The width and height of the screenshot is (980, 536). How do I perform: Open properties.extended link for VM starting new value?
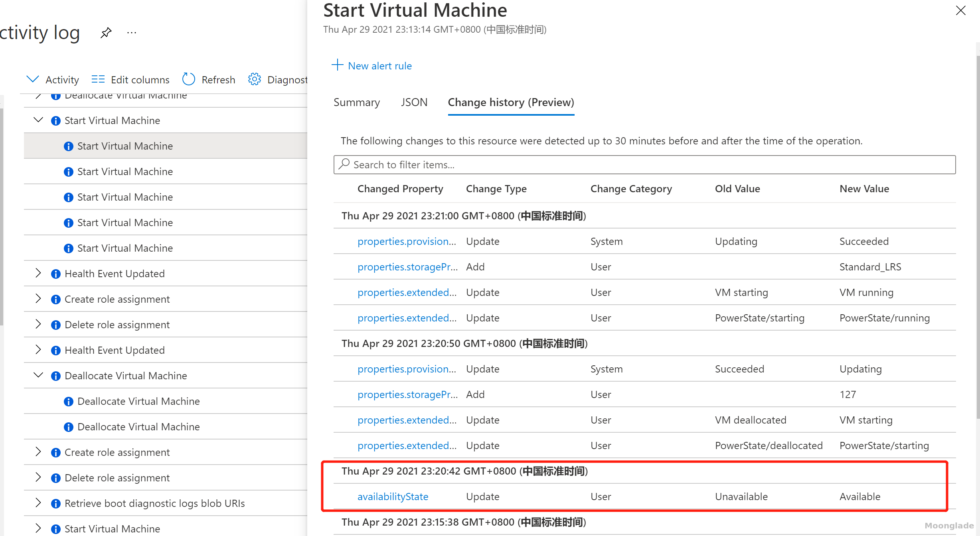coord(407,420)
